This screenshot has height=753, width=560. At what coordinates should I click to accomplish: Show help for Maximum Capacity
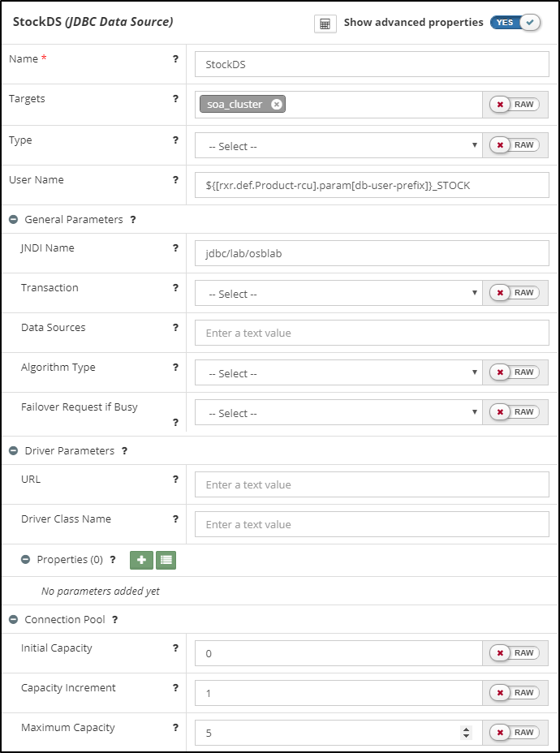(x=175, y=728)
